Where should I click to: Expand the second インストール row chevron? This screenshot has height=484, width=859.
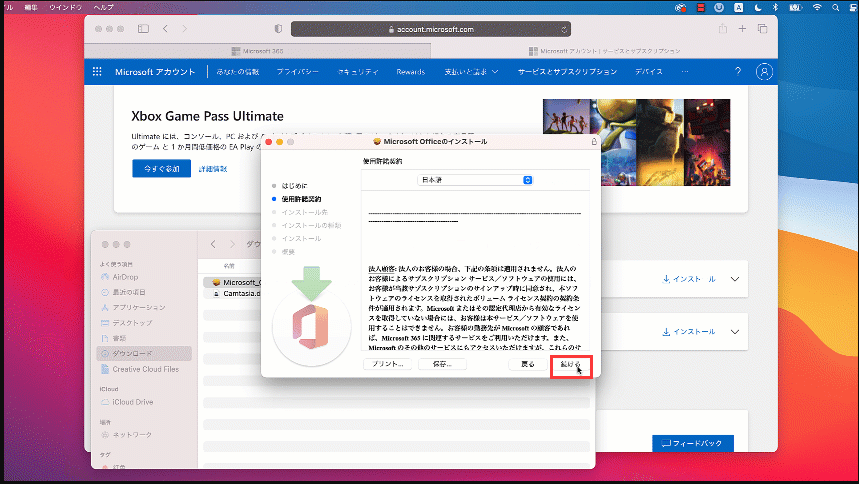(736, 331)
